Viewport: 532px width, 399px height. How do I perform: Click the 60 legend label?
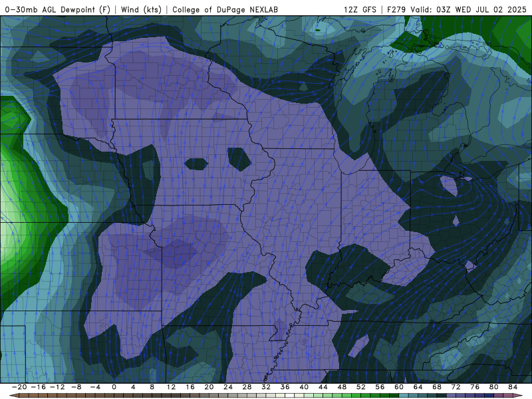tap(399, 387)
